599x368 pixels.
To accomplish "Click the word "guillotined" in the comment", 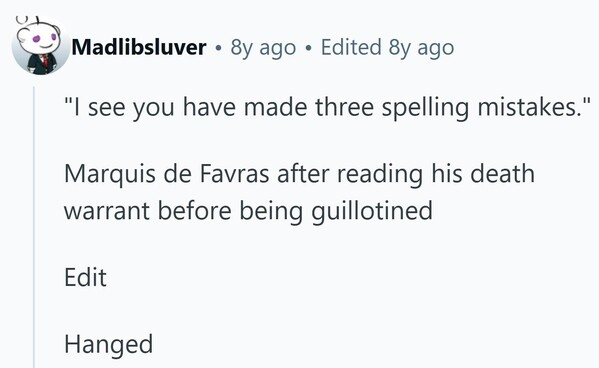I will (x=372, y=211).
